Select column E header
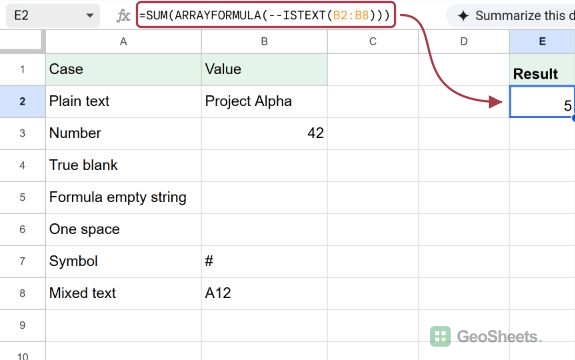575x360 pixels. pos(542,41)
